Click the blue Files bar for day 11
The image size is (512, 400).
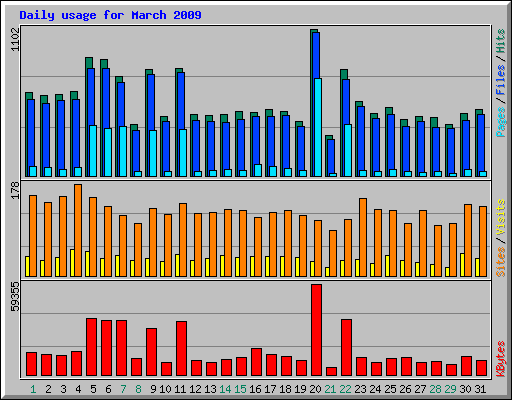pyautogui.click(x=181, y=101)
